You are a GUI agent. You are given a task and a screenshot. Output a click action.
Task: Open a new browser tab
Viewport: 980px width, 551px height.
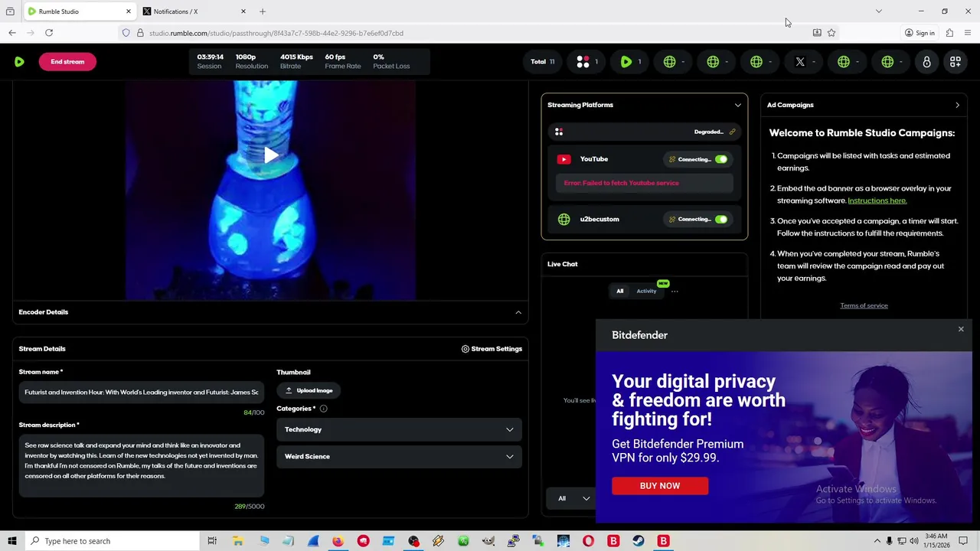[263, 11]
